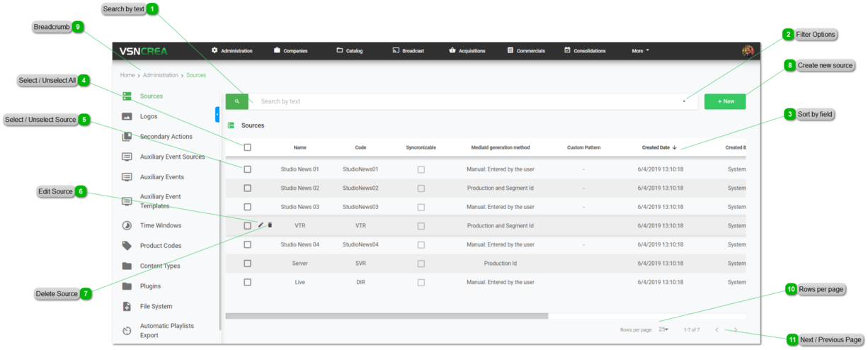Open the Catalog menu
This screenshot has width=868, height=350.
tap(350, 51)
